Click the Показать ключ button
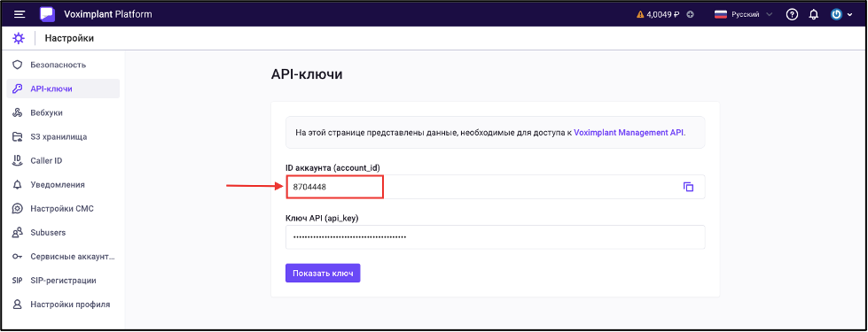The image size is (868, 332). [x=323, y=273]
